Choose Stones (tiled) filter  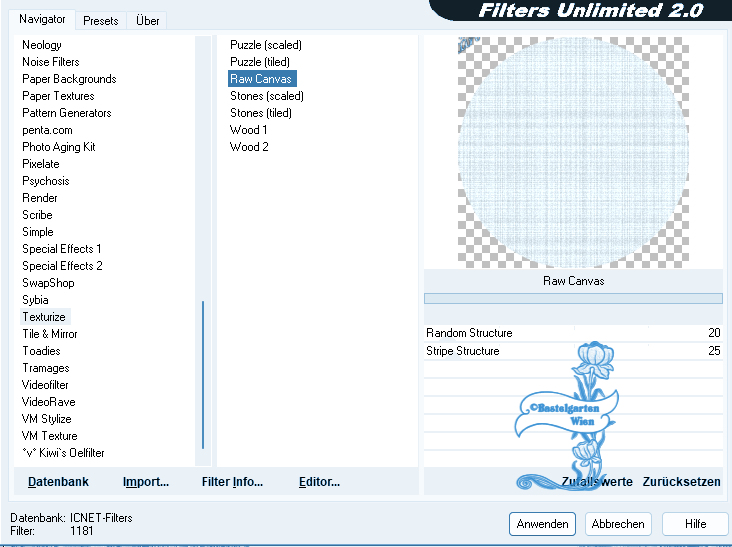[260, 113]
